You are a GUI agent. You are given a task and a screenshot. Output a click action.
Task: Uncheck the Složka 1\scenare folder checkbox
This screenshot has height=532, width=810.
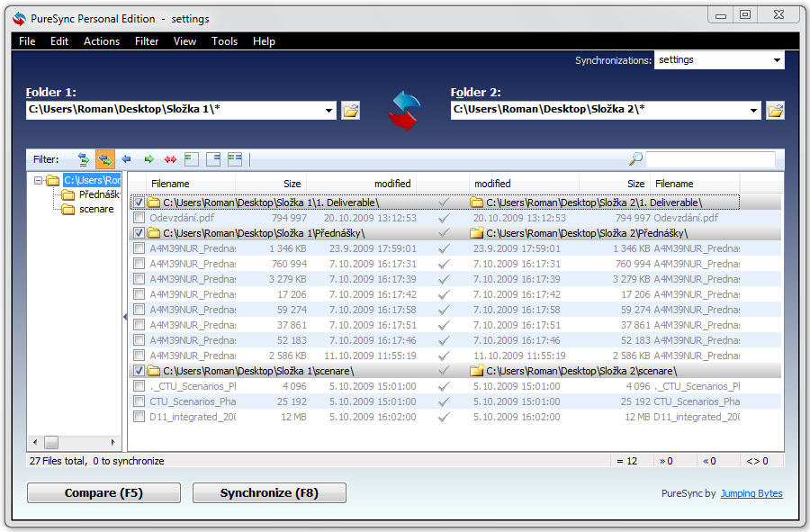click(139, 370)
